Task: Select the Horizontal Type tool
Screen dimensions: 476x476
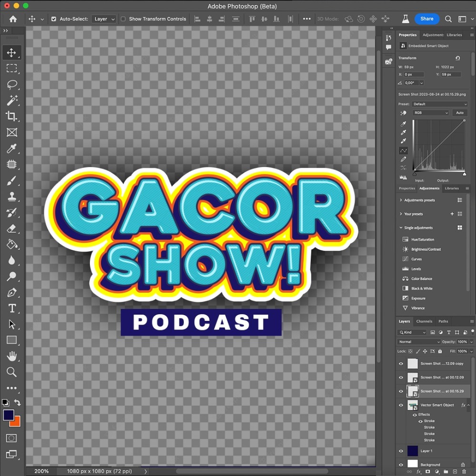Action: pyautogui.click(x=11, y=308)
